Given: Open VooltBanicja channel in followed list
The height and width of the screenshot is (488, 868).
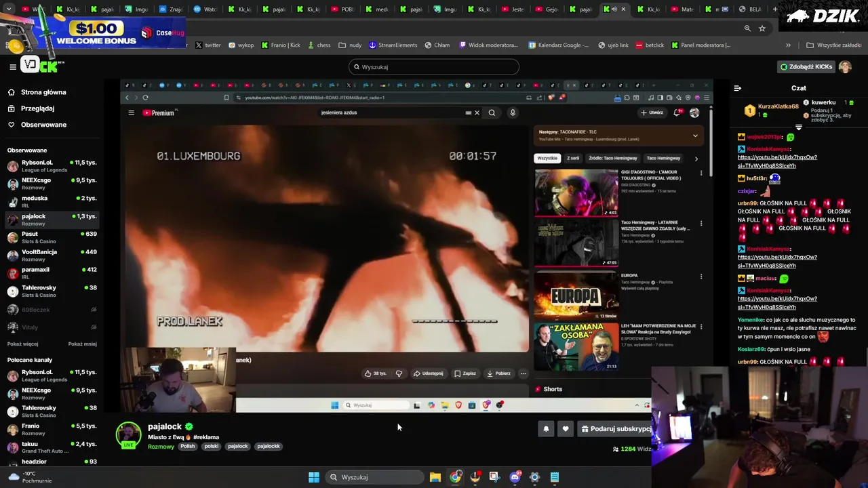Looking at the screenshot, I should pyautogui.click(x=52, y=255).
